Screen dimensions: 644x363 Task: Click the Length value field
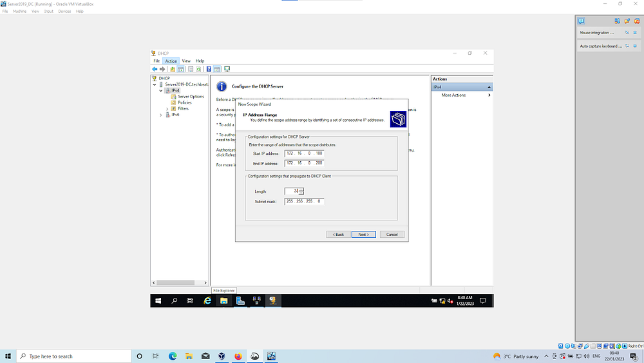click(292, 191)
